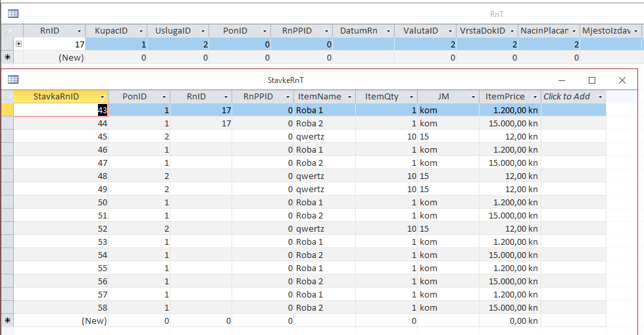Click KupacID value 1 in RnT row 17
This screenshot has height=335, width=644.
(116, 44)
